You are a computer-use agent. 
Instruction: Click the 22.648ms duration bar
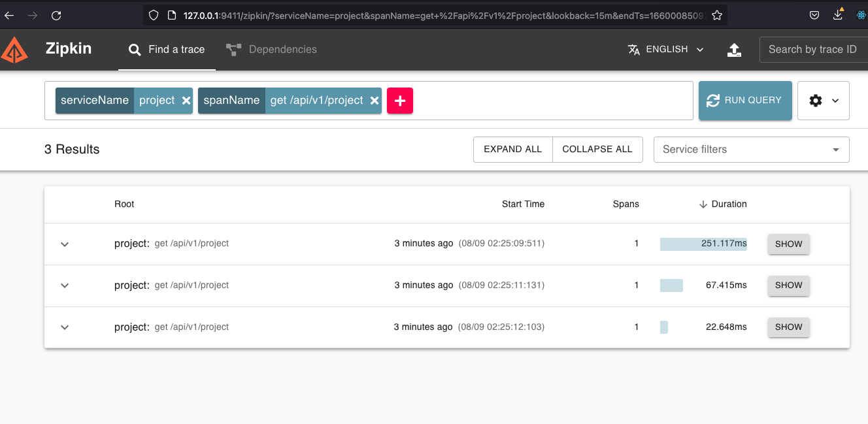[x=664, y=327]
